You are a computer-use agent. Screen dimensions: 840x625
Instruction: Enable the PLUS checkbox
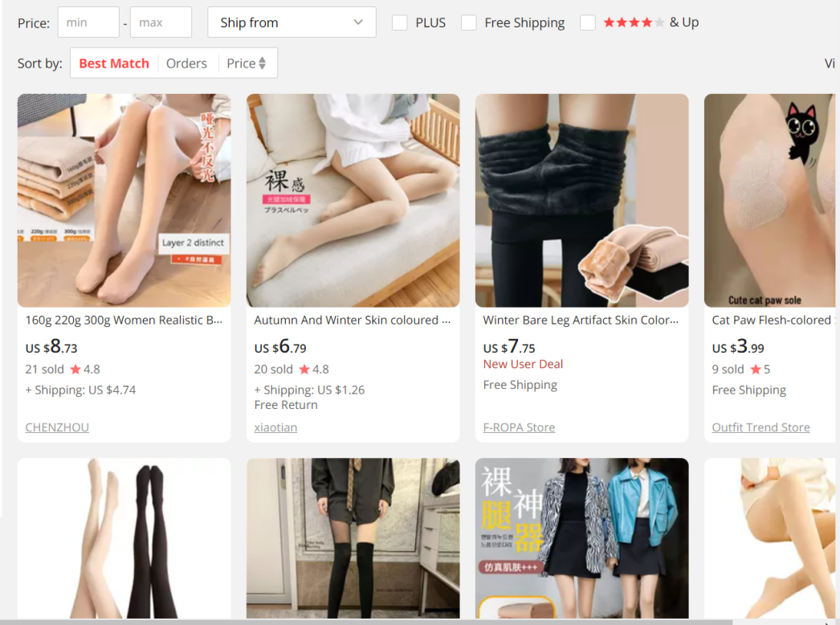(x=399, y=22)
